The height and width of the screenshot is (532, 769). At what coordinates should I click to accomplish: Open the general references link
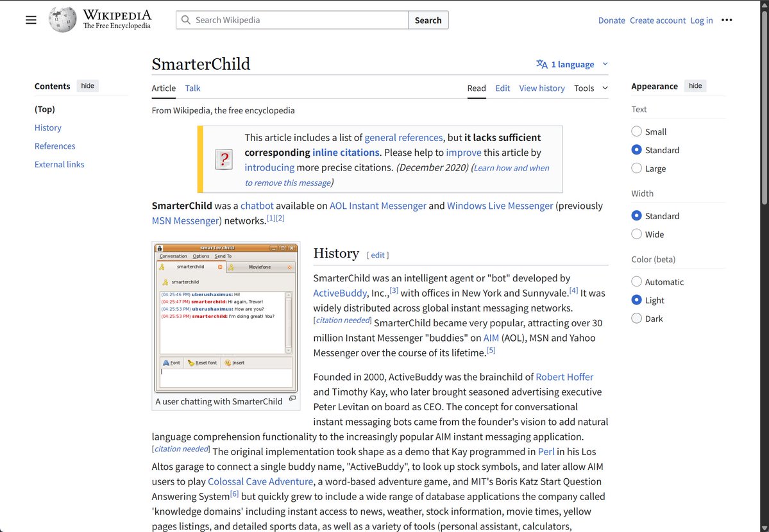(403, 138)
